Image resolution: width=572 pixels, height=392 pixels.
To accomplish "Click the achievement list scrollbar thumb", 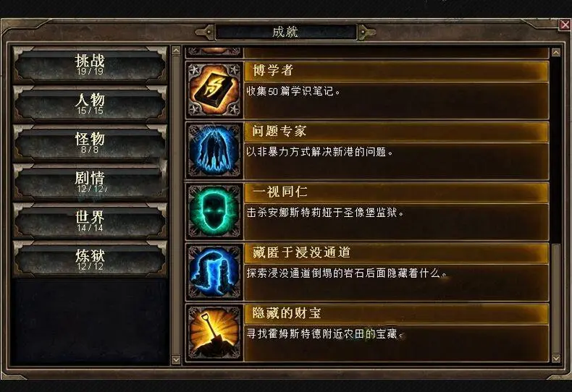I will (x=555, y=299).
